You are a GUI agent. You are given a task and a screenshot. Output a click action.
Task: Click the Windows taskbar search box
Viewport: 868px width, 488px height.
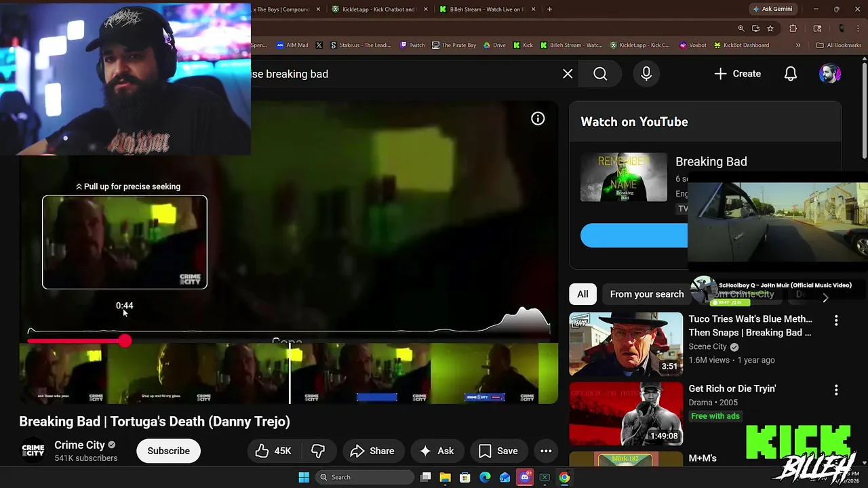366,477
